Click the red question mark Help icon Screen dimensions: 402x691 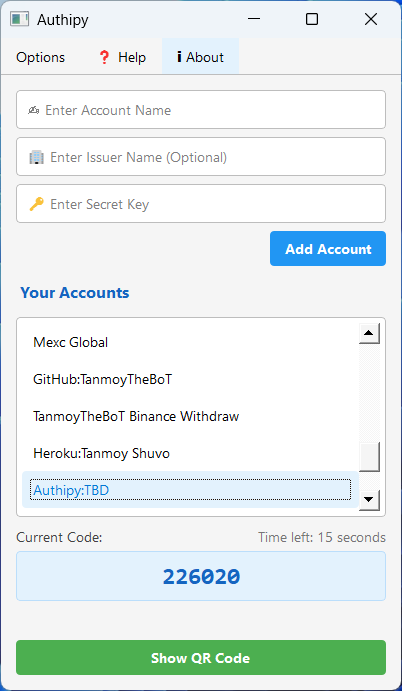tap(104, 57)
